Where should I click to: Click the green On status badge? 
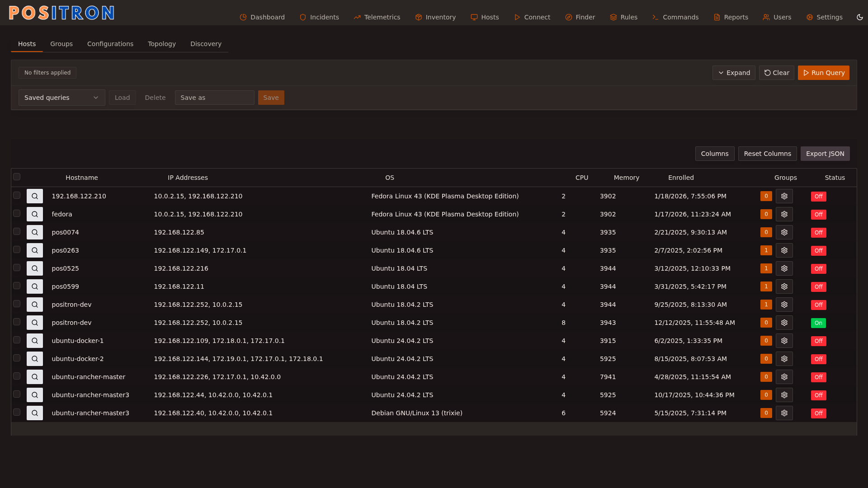click(818, 323)
